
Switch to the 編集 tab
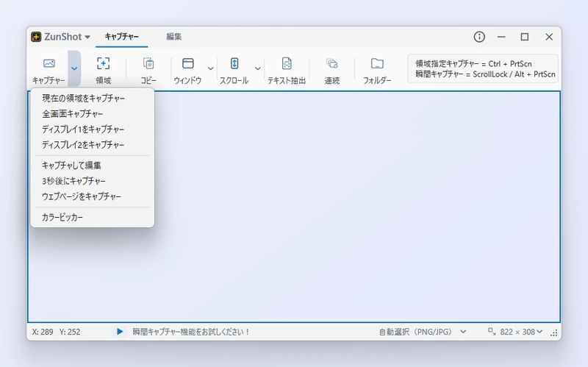pos(174,36)
